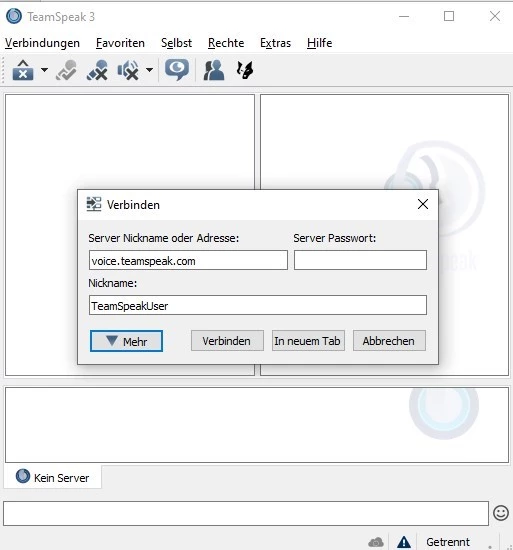Close the Verbinden dialog
This screenshot has height=550, width=513.
point(423,204)
